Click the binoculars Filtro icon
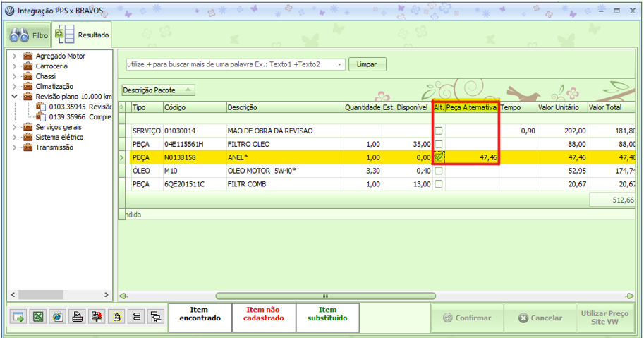 pyautogui.click(x=19, y=35)
